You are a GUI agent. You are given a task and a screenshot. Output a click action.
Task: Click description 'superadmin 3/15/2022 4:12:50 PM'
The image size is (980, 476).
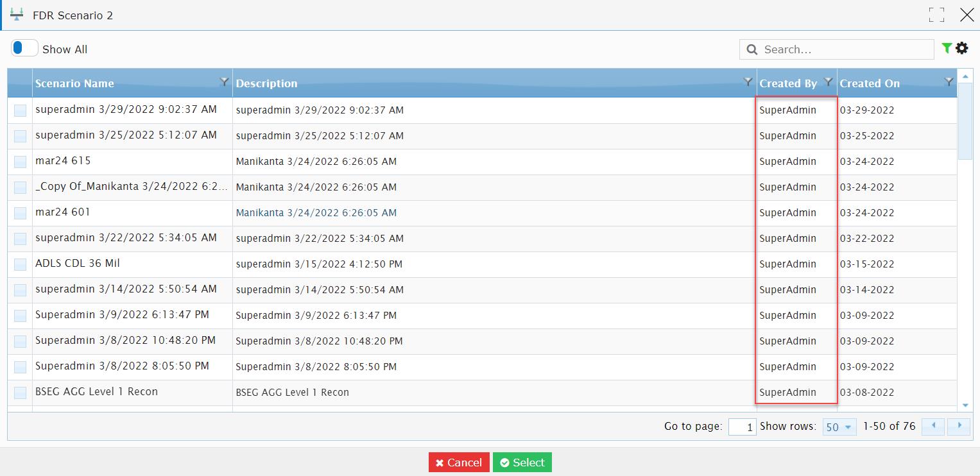(320, 264)
